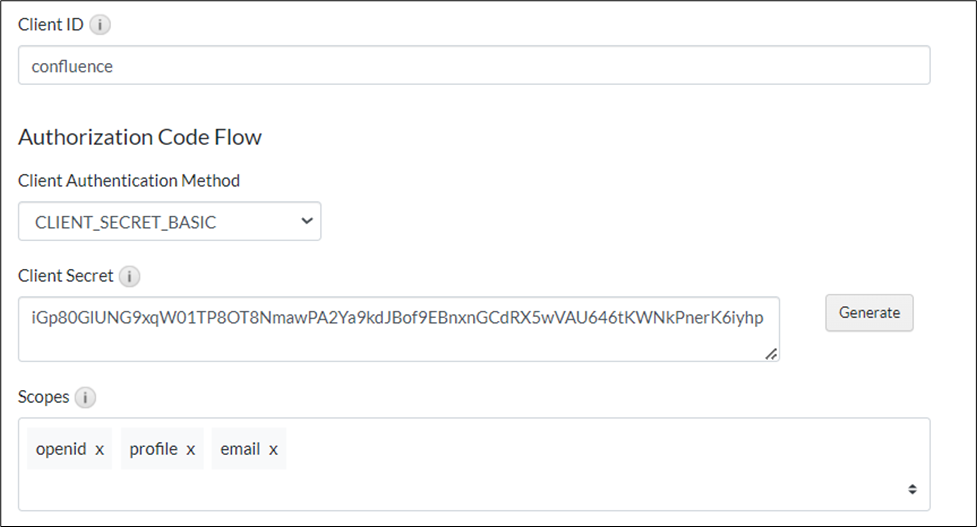Click the Client Secret textarea resize handle
The width and height of the screenshot is (977, 527).
pos(771,353)
